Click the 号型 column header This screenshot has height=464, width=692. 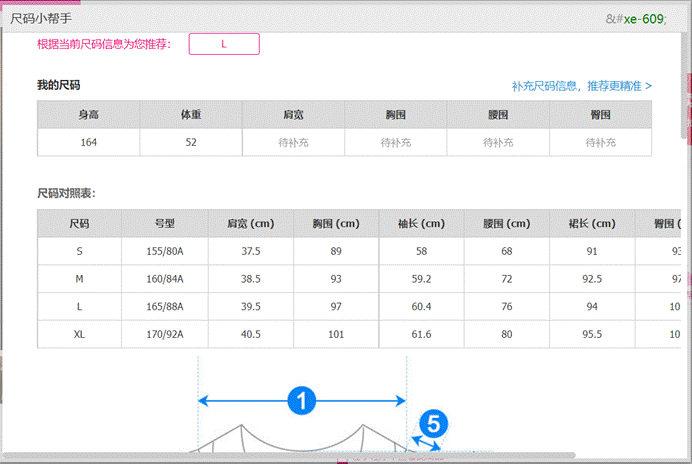coord(165,224)
